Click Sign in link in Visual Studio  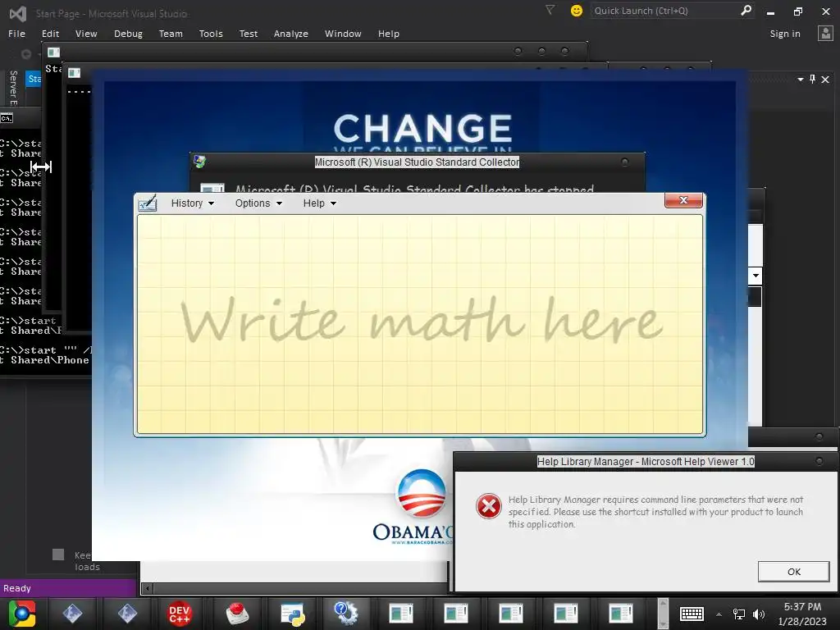[785, 34]
